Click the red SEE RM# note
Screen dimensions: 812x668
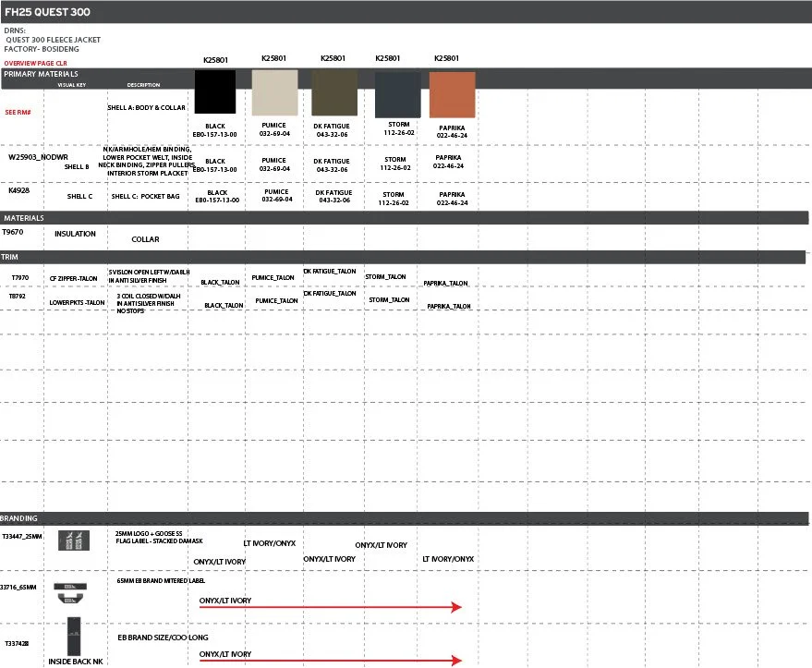[x=18, y=113]
